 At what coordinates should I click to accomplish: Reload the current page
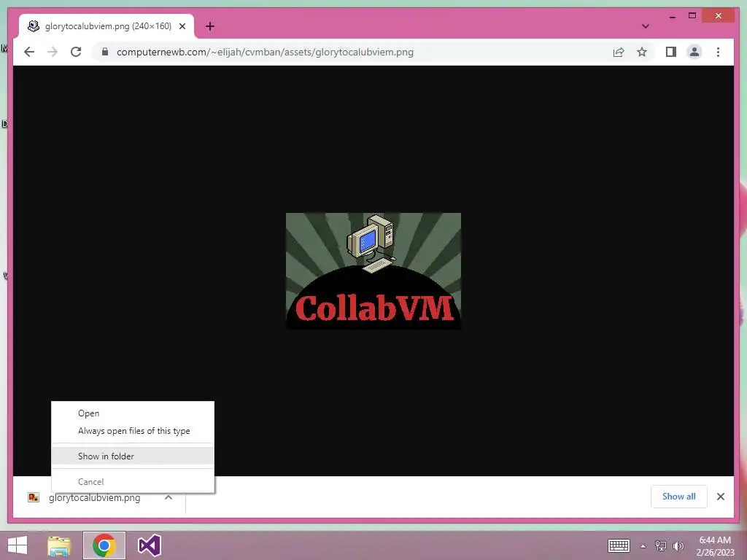(76, 52)
